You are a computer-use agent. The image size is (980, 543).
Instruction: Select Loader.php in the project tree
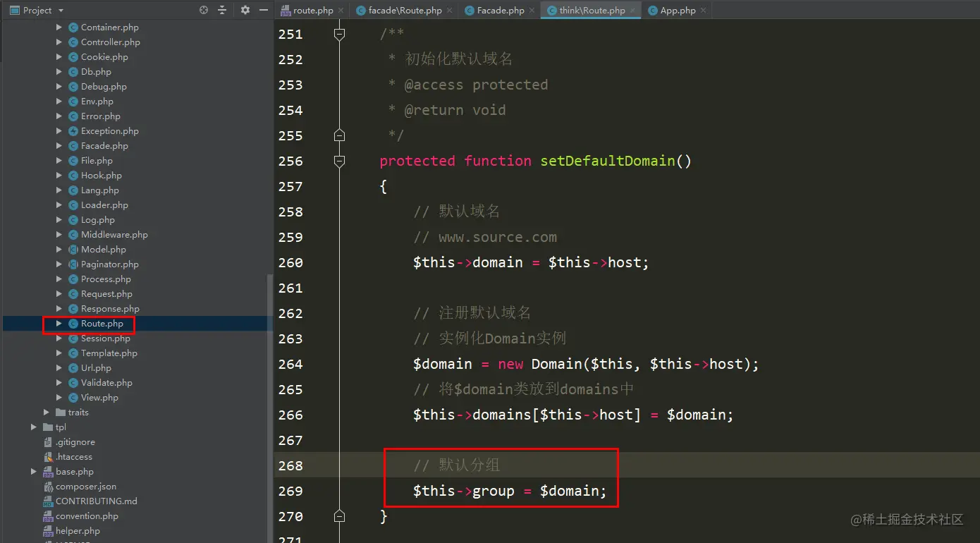(104, 205)
